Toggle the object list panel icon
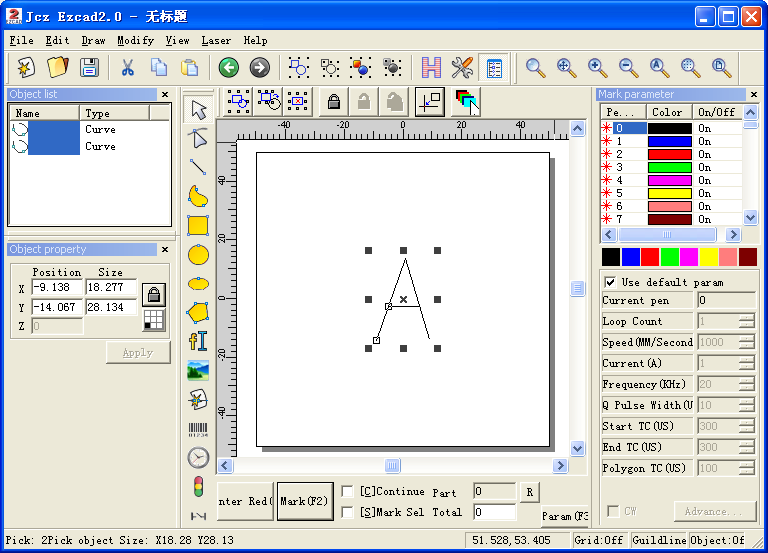This screenshot has width=768, height=553. pos(494,67)
